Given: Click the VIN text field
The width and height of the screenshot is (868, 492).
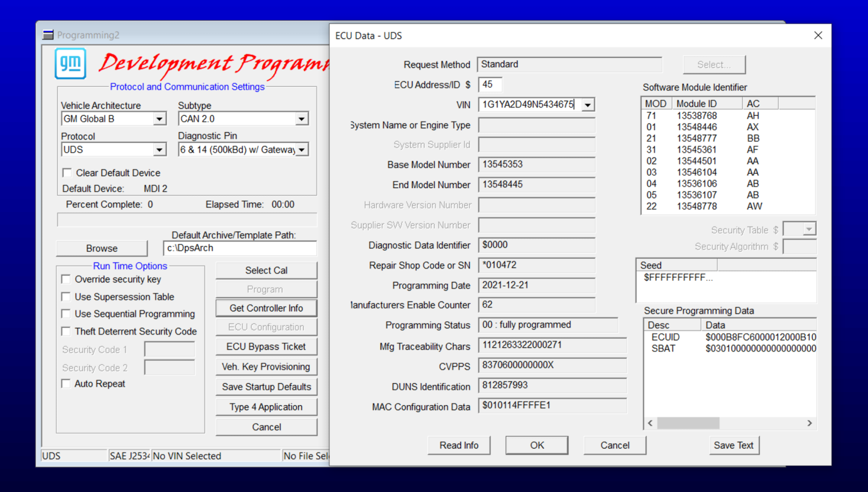Looking at the screenshot, I should [x=529, y=105].
